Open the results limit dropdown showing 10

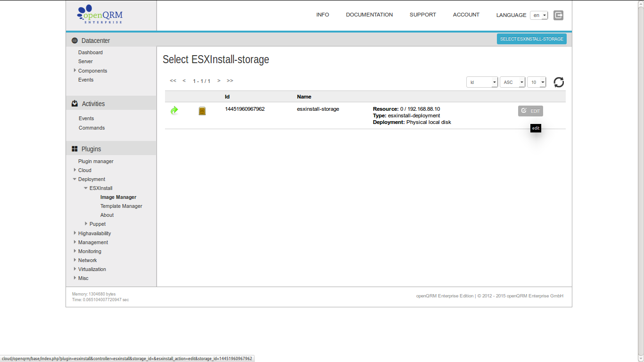point(537,82)
